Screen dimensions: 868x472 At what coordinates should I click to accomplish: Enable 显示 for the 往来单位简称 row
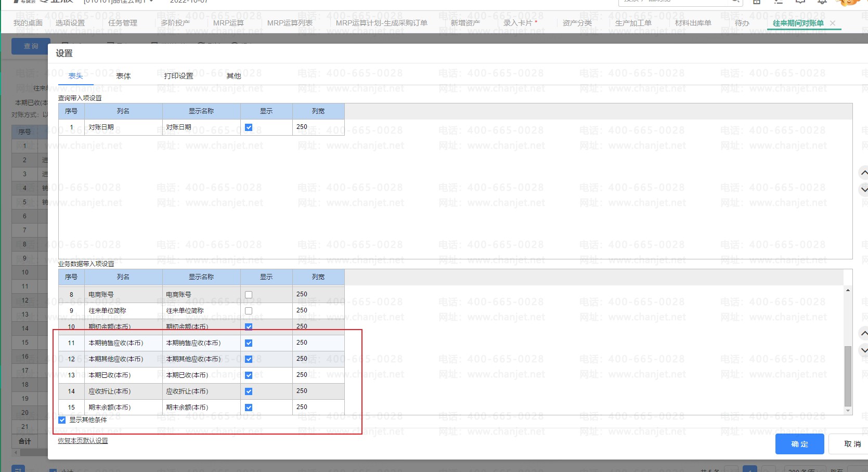coord(249,311)
